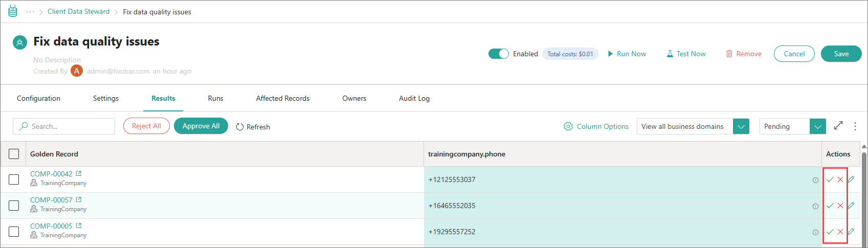Show info icon for phone +16465552035
The width and height of the screenshot is (868, 248).
[815, 206]
